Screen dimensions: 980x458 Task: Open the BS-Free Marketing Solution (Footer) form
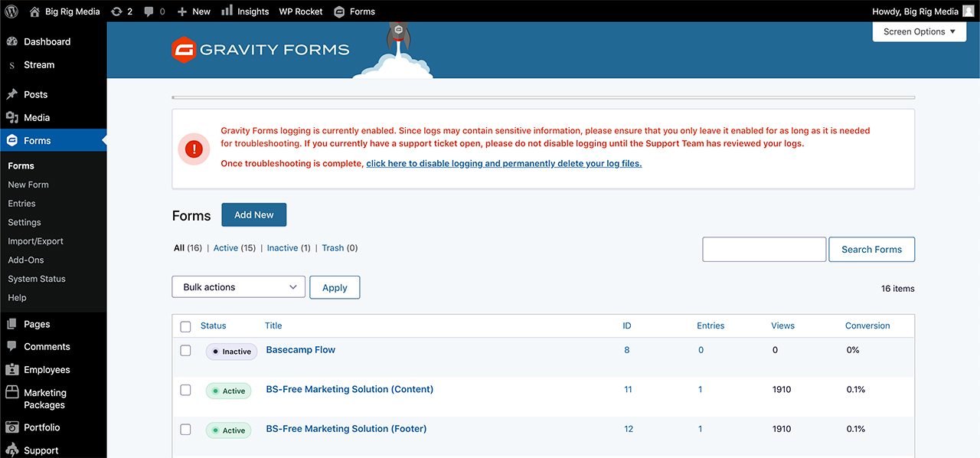[346, 429]
